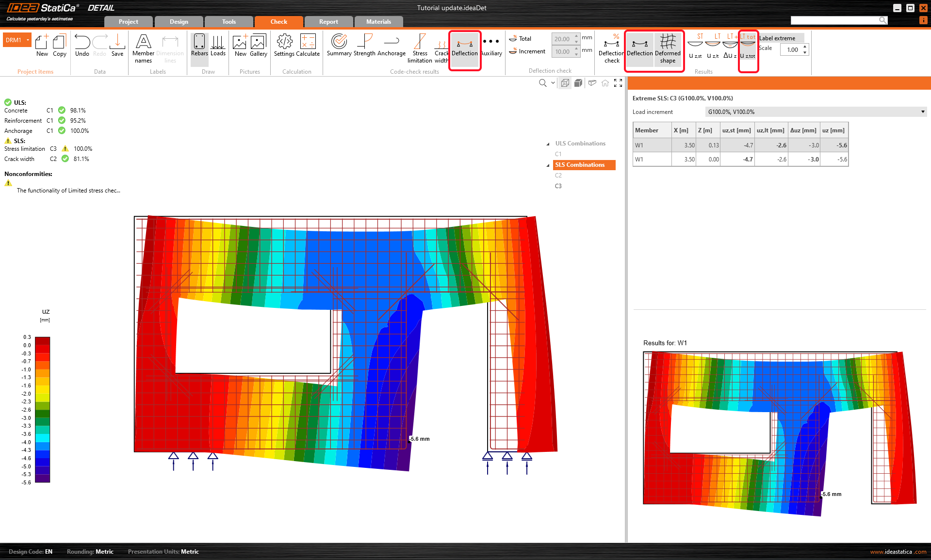
Task: Show the Stress limitation results
Action: 420,48
